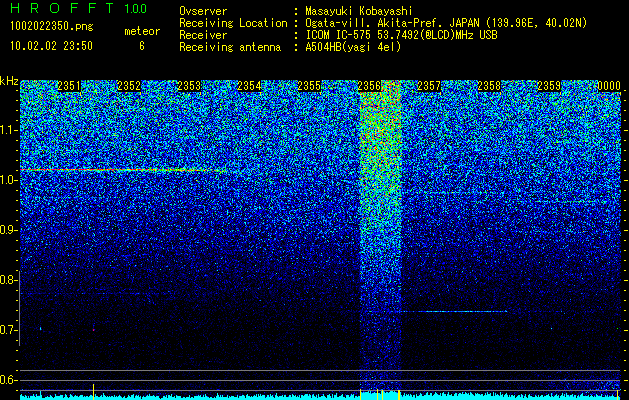Click the 0.6 kHz axis label

click(x=9, y=380)
